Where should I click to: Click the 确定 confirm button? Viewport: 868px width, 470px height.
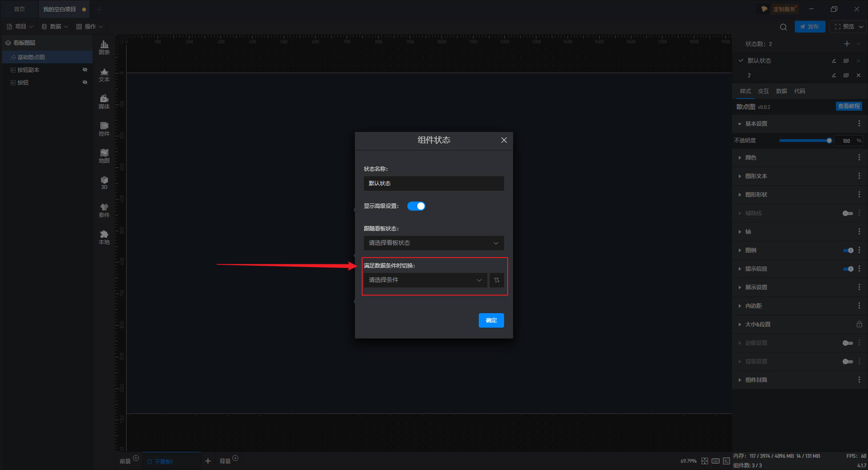pos(491,320)
